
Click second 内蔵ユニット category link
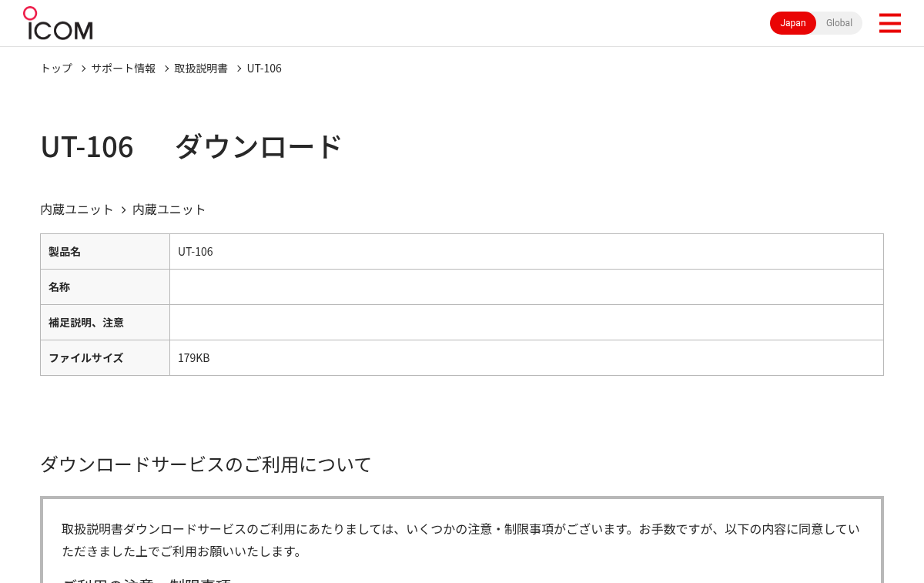tap(169, 209)
